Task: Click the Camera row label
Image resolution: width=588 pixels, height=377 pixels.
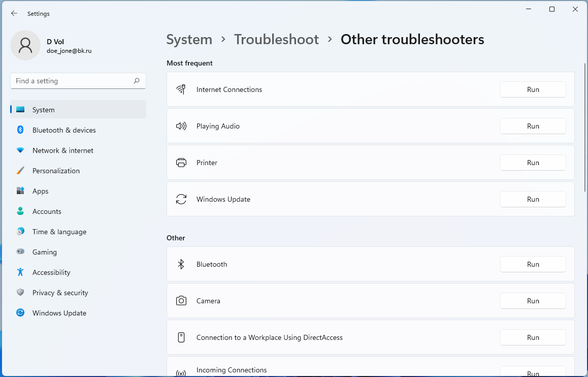Action: 208,301
